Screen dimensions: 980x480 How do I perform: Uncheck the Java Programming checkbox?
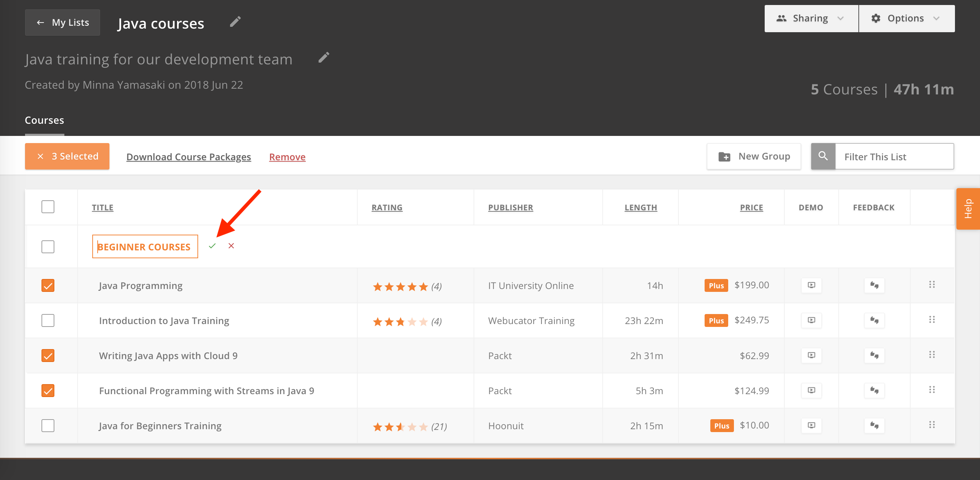48,286
